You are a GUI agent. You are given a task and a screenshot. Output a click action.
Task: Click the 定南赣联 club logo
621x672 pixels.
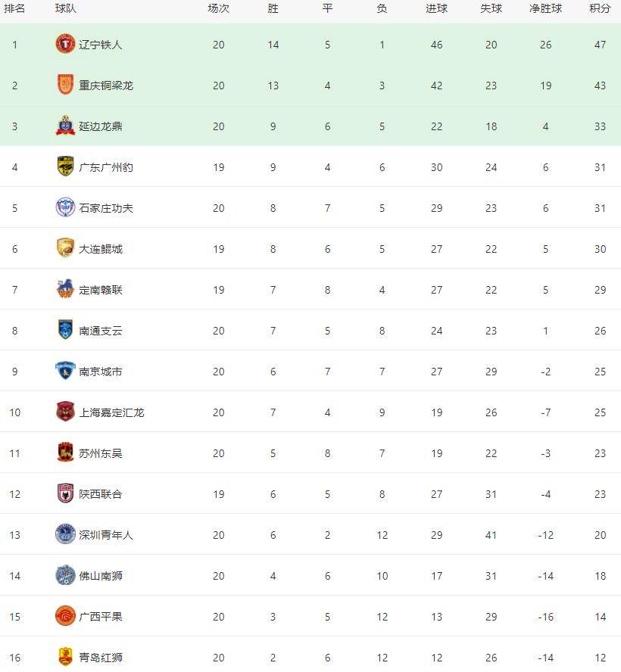65,289
